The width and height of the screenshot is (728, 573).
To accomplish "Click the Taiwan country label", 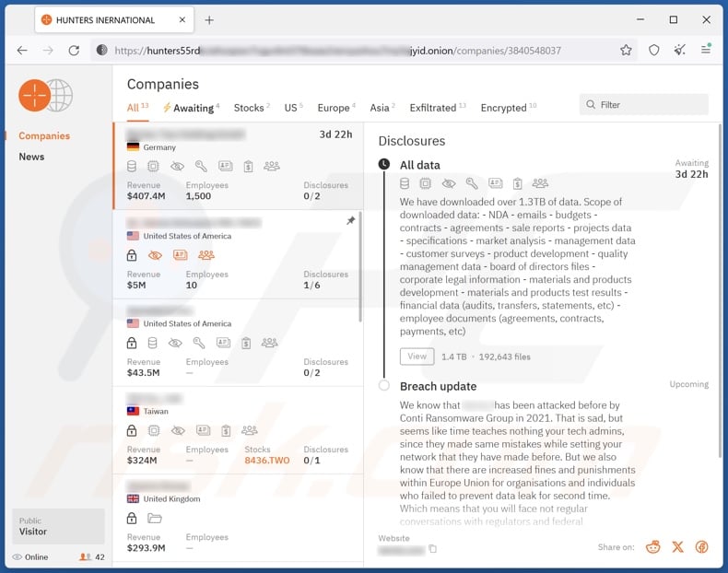I will point(156,411).
